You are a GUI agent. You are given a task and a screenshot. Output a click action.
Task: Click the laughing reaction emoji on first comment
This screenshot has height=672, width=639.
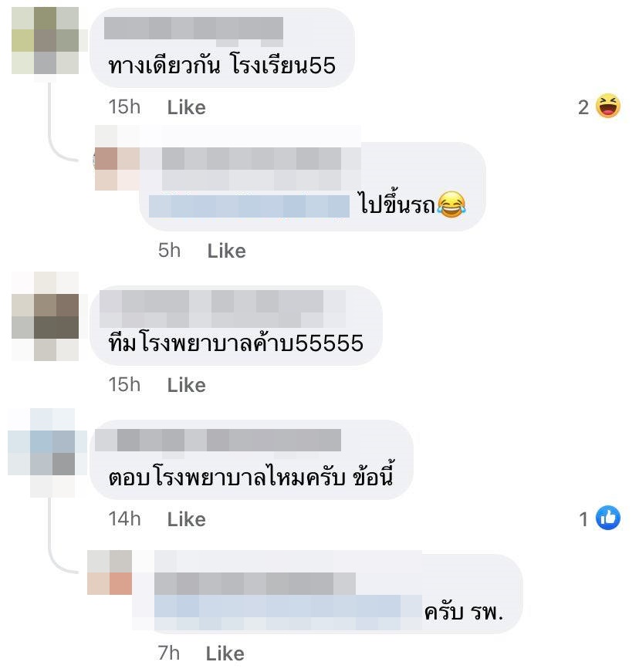click(x=607, y=106)
